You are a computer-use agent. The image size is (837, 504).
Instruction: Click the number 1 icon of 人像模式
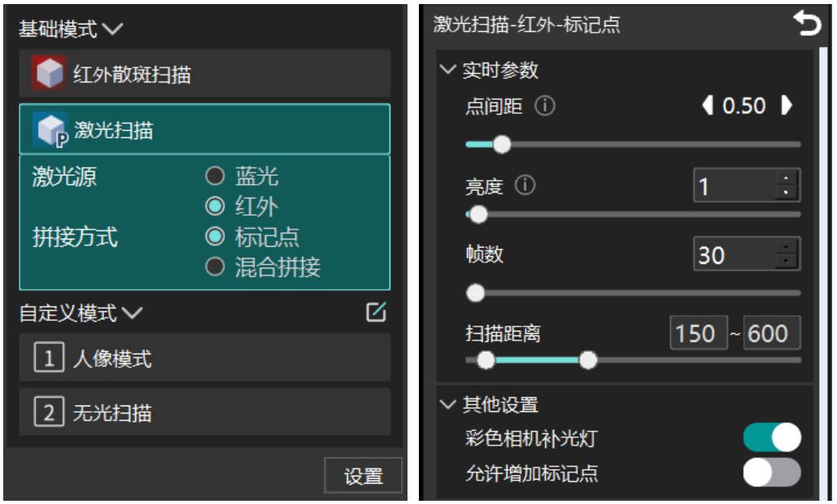pyautogui.click(x=49, y=357)
